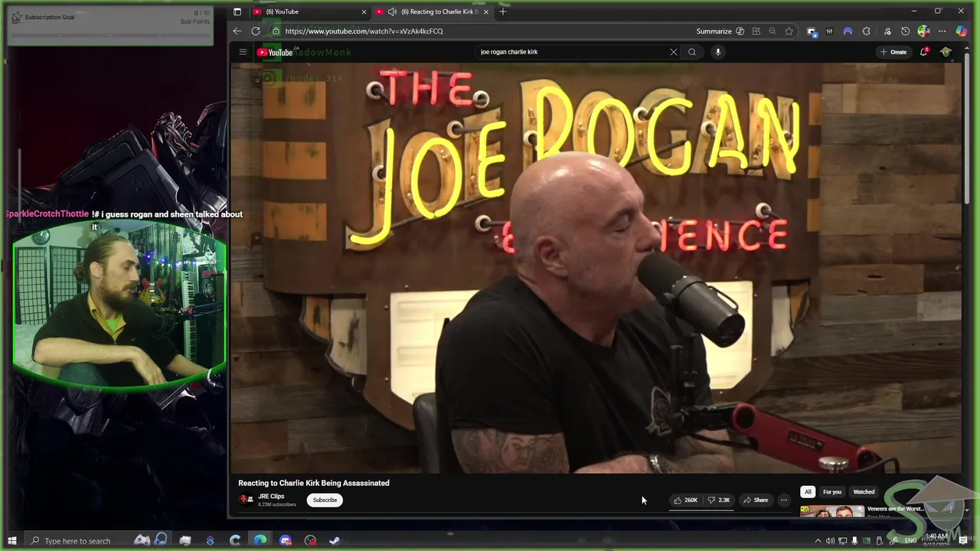Reload the YouTube page
Viewport: 980px width, 551px height.
pyautogui.click(x=256, y=31)
